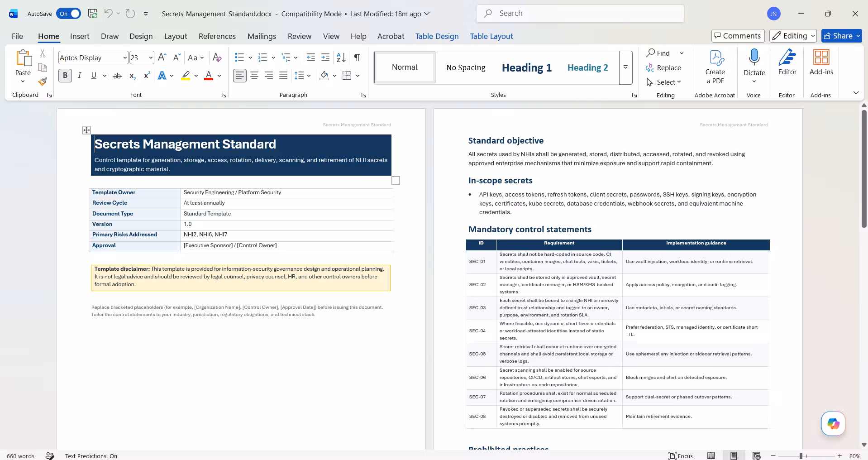
Task: Expand numbered list style options
Action: point(273,57)
